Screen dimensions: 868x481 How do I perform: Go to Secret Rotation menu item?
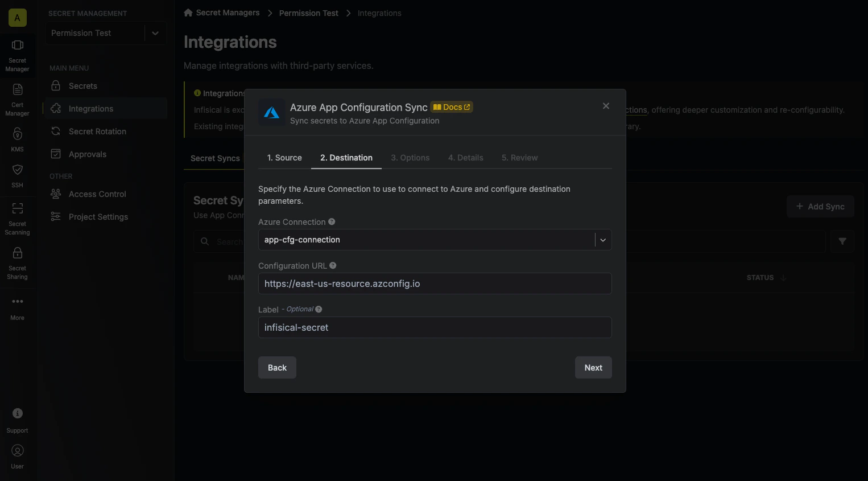(106, 131)
